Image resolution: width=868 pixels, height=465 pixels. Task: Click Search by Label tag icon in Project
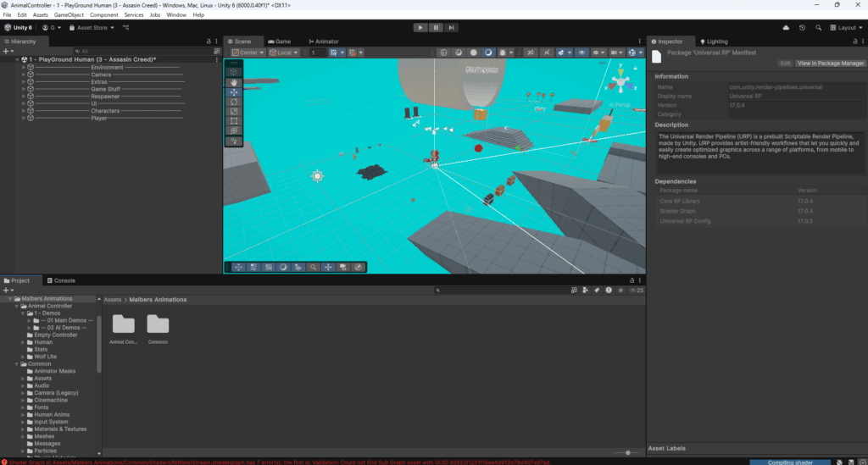[x=597, y=291]
